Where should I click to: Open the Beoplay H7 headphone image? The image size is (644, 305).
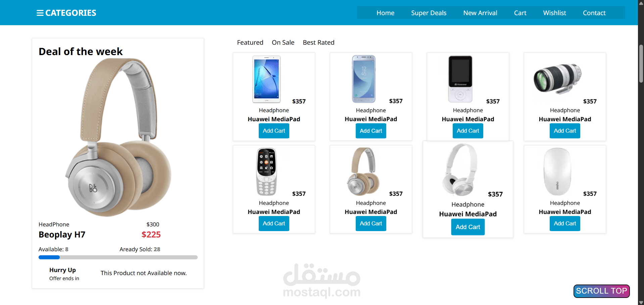click(118, 137)
